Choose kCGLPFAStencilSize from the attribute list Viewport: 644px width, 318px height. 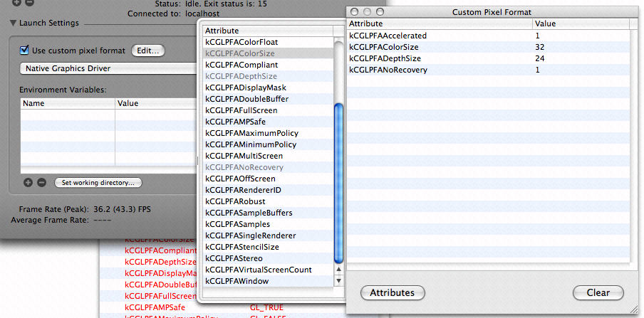(242, 247)
